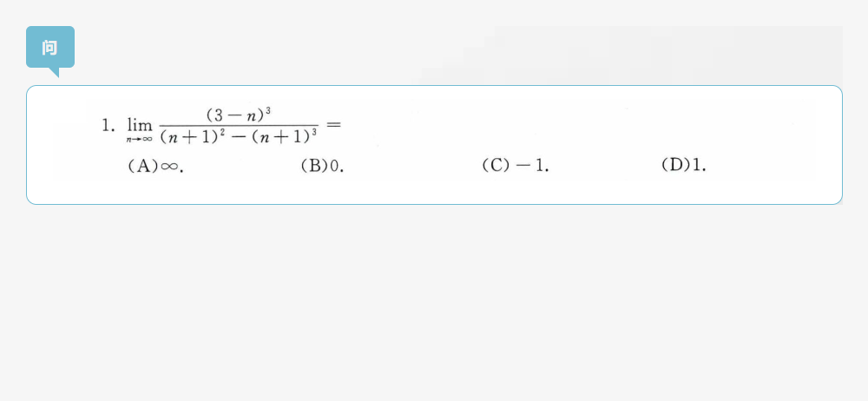Click the blue 问 question badge

click(x=50, y=47)
